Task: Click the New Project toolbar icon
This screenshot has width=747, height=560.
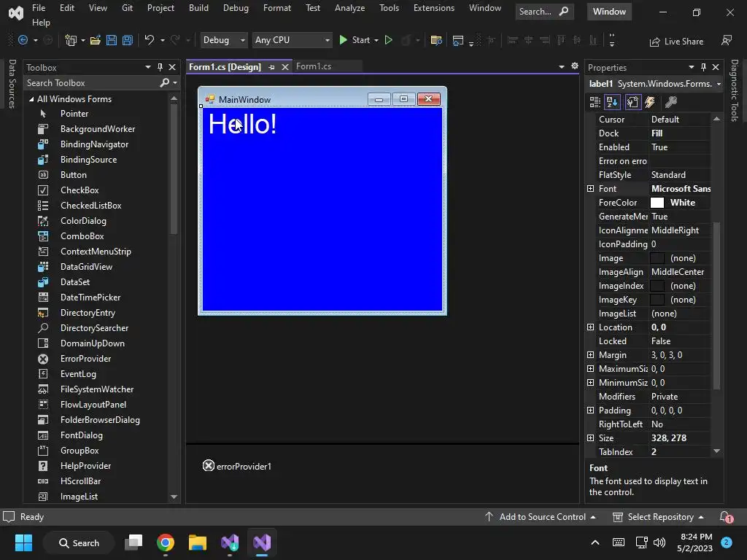Action: pyautogui.click(x=71, y=41)
